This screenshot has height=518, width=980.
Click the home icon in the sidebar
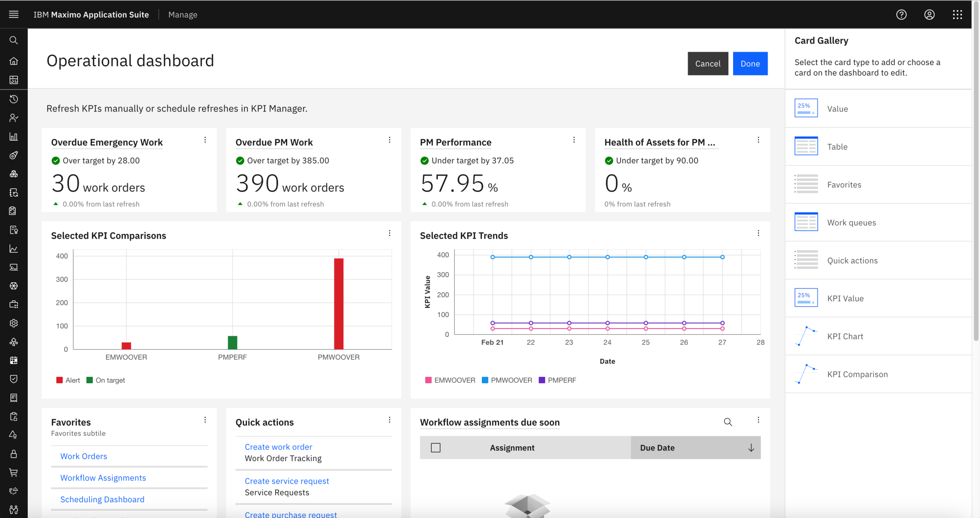(x=13, y=61)
